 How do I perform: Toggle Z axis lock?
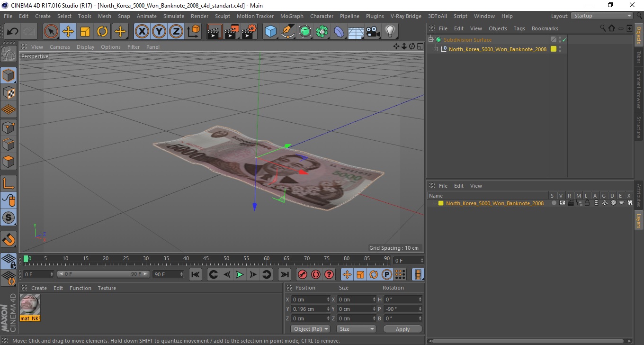(x=176, y=32)
